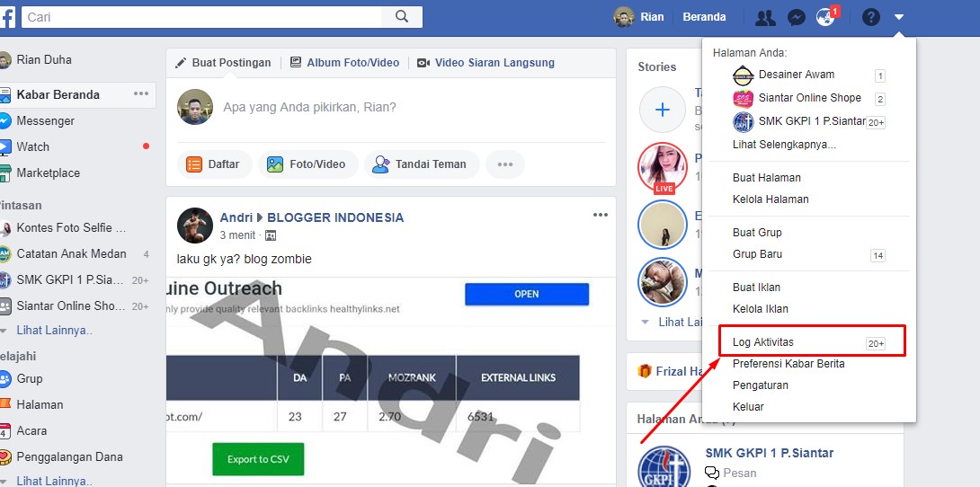Click the blue OPEN button in post image
Viewport: 980px width, 487px height.
[527, 294]
